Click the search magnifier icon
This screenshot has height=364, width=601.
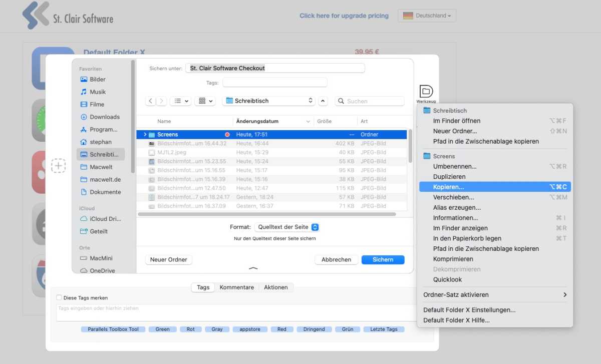point(342,101)
